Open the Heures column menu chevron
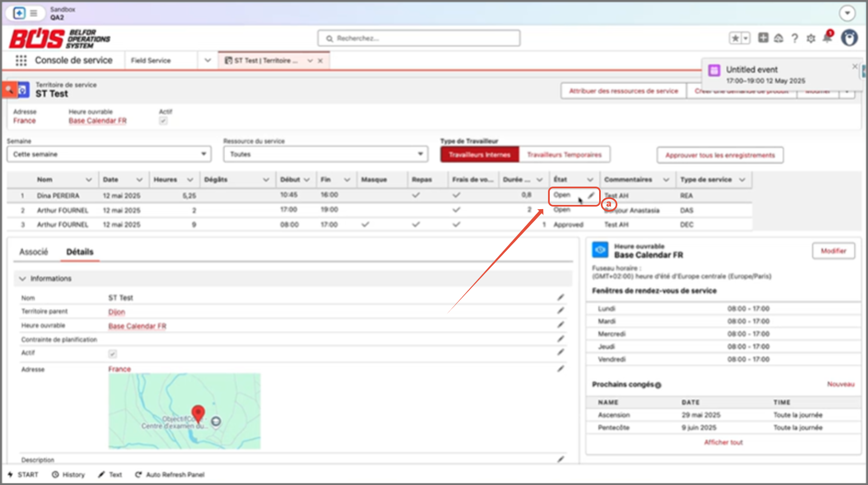This screenshot has height=485, width=868. click(x=190, y=180)
